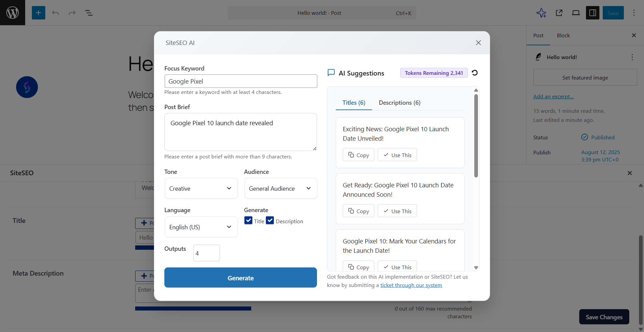Redo the last undone edit
Screen dimensions: 644x332
[72, 13]
